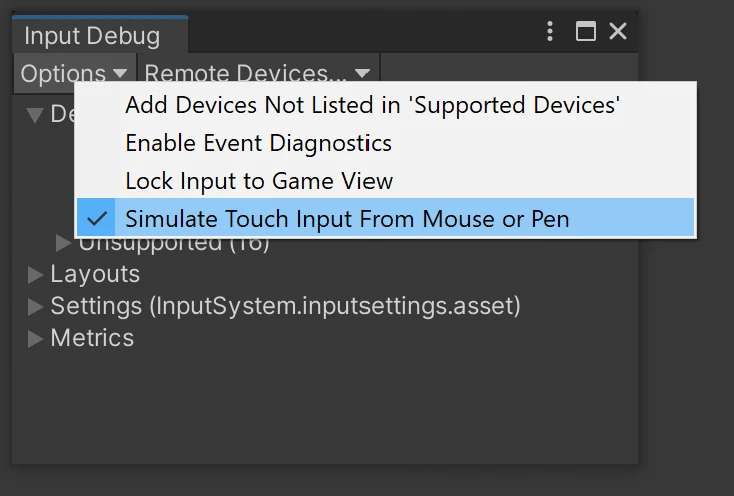Select the Unsupported (16) tree entry
734x496 pixels.
click(x=174, y=244)
